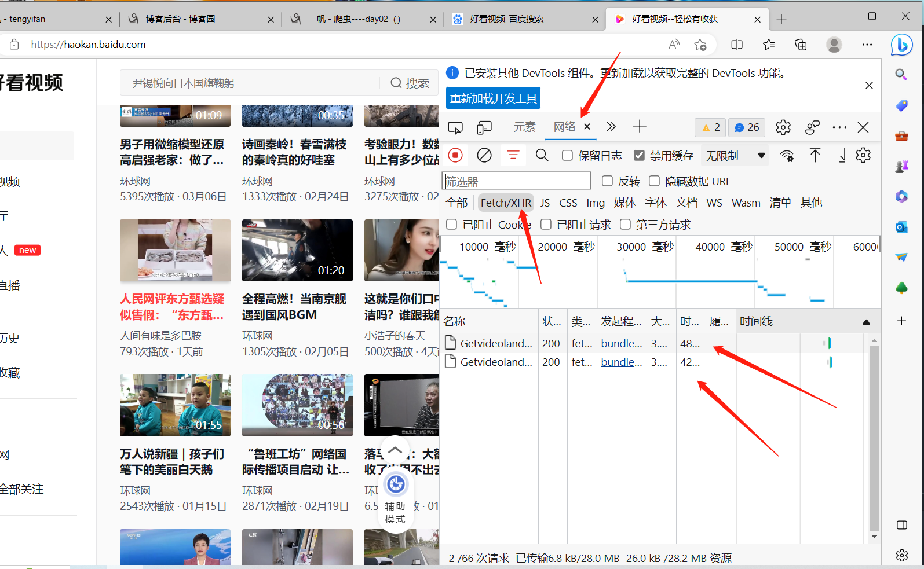Click the request list vertical scrollbar
This screenshot has height=569, width=924.
pyautogui.click(x=874, y=438)
